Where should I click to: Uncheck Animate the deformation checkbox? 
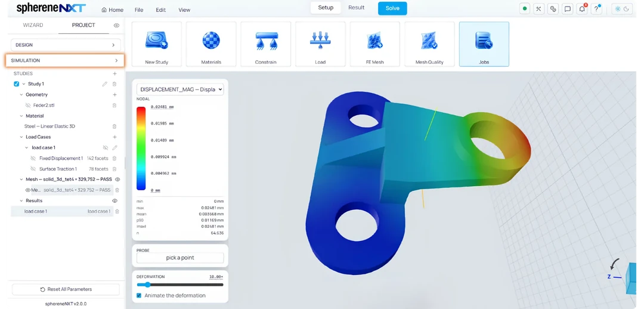(x=139, y=295)
